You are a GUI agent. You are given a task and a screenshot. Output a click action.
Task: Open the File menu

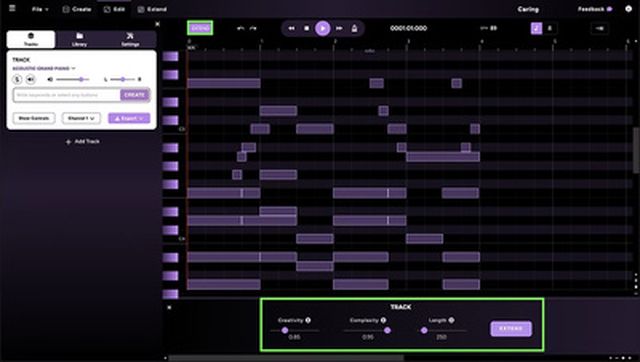tap(40, 9)
